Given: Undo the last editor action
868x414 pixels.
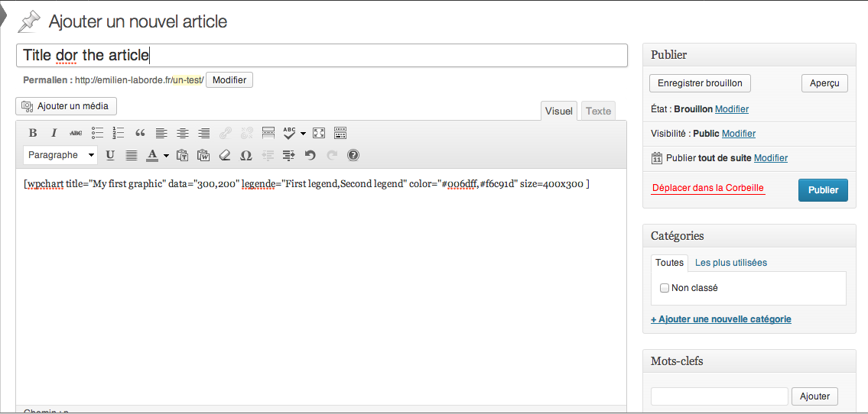Looking at the screenshot, I should 310,155.
